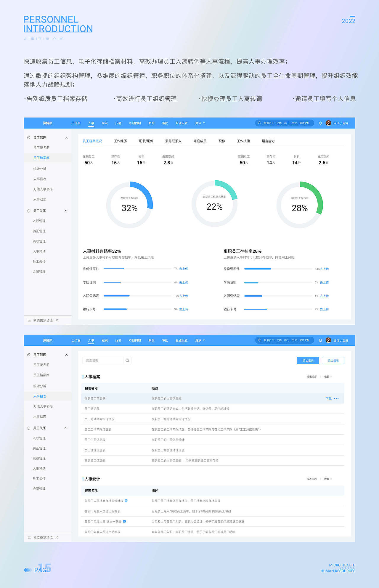Screen dimensions: 379x588
Task: Click 入职登记表 progress bar under 离职员工存档率
Action: [x=278, y=296]
